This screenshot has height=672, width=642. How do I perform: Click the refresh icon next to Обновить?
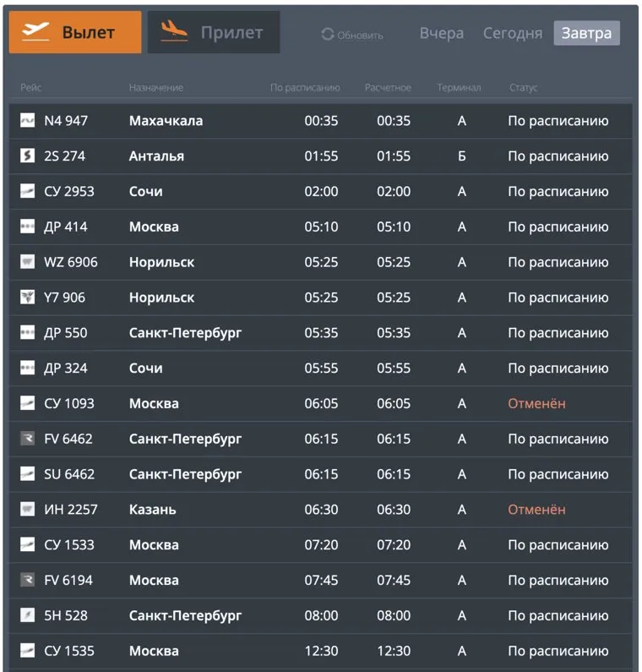click(x=327, y=35)
